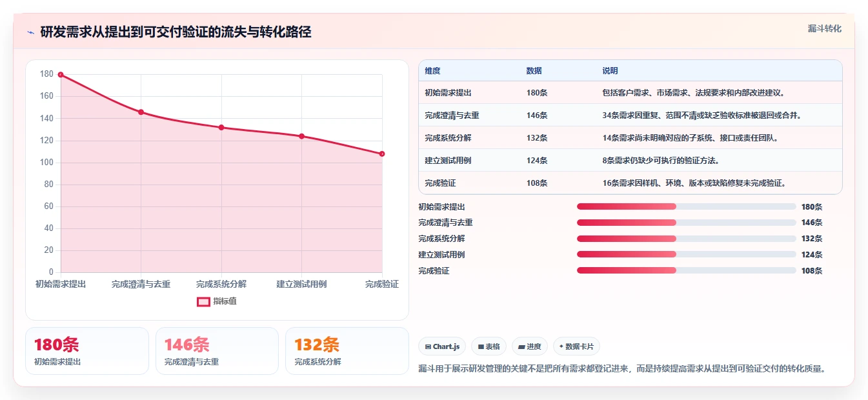This screenshot has height=400, width=868.
Task: Click the 漏斗转化 badge
Action: click(x=825, y=29)
